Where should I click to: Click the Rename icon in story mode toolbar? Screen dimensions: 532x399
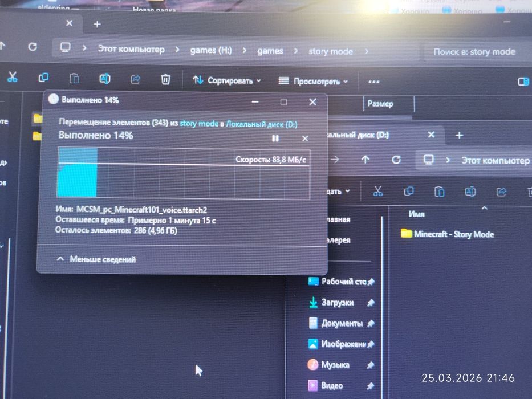[x=104, y=79]
